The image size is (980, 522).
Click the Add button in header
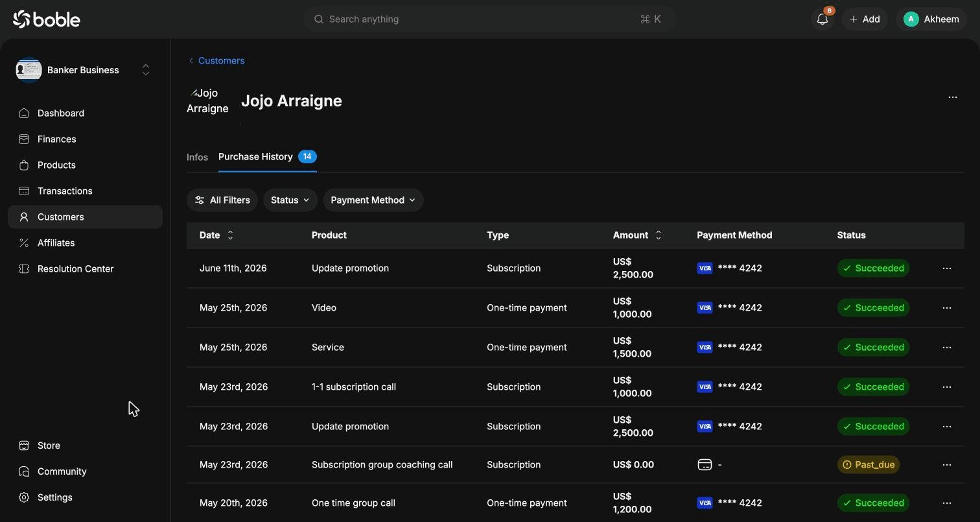pos(865,19)
